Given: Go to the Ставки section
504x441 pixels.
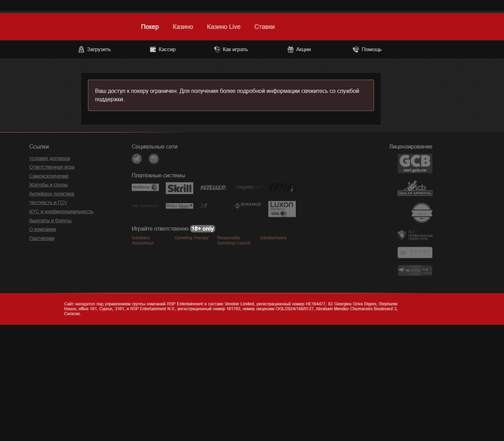Looking at the screenshot, I should pos(264,27).
